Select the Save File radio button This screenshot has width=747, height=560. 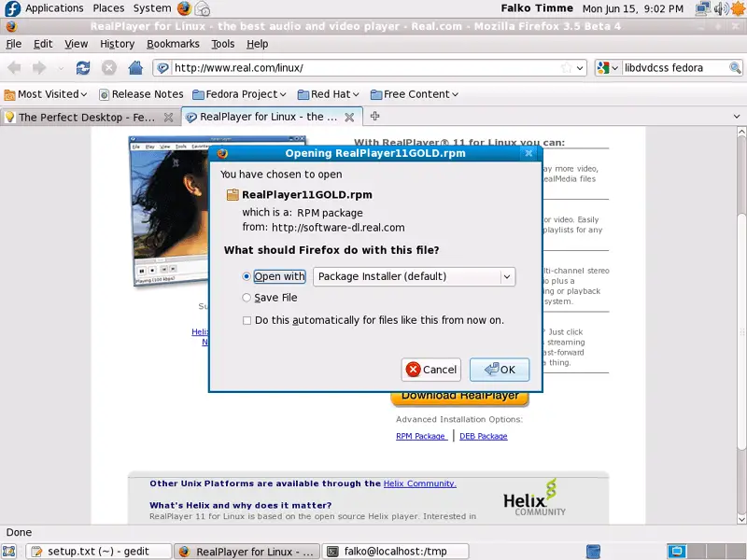pyautogui.click(x=247, y=298)
